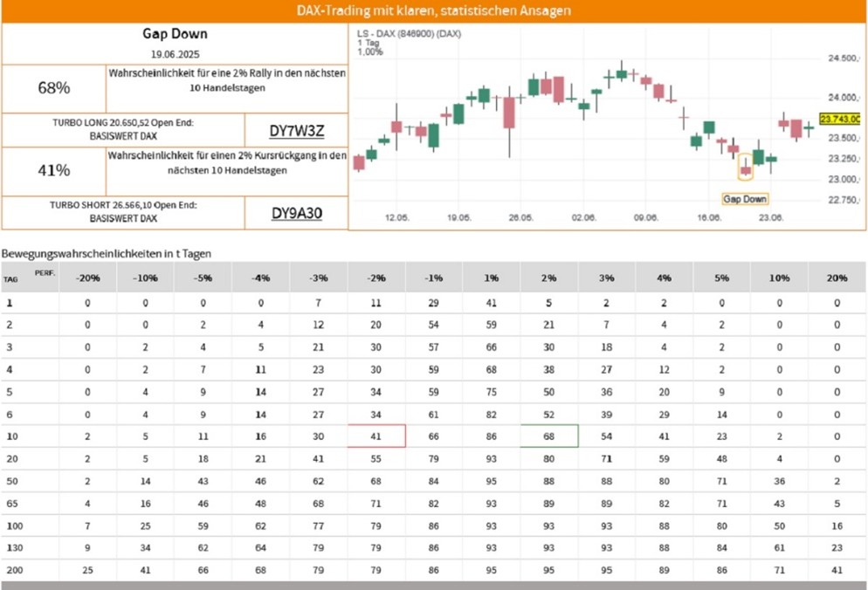
Task: Click row label 65 in the TAG column
Action: (x=12, y=504)
